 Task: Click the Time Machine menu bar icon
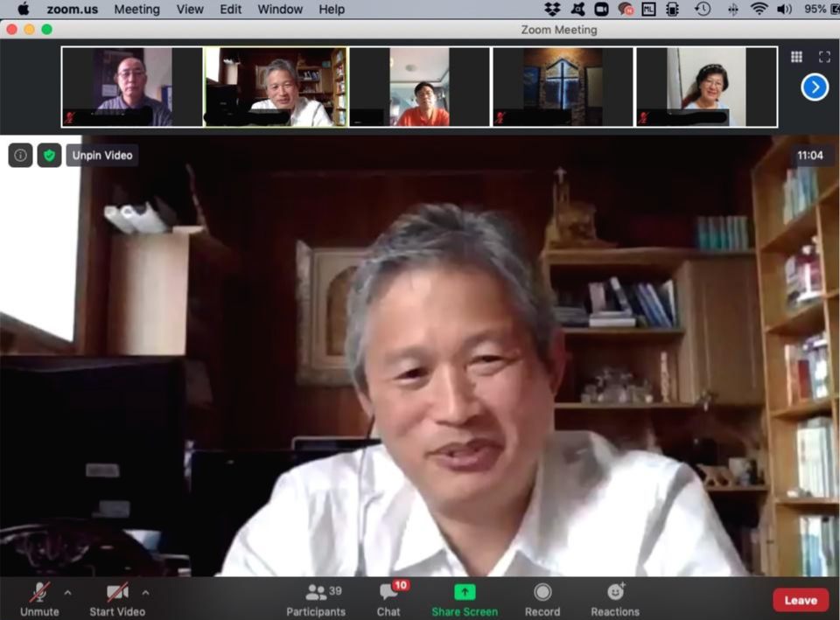click(x=703, y=9)
